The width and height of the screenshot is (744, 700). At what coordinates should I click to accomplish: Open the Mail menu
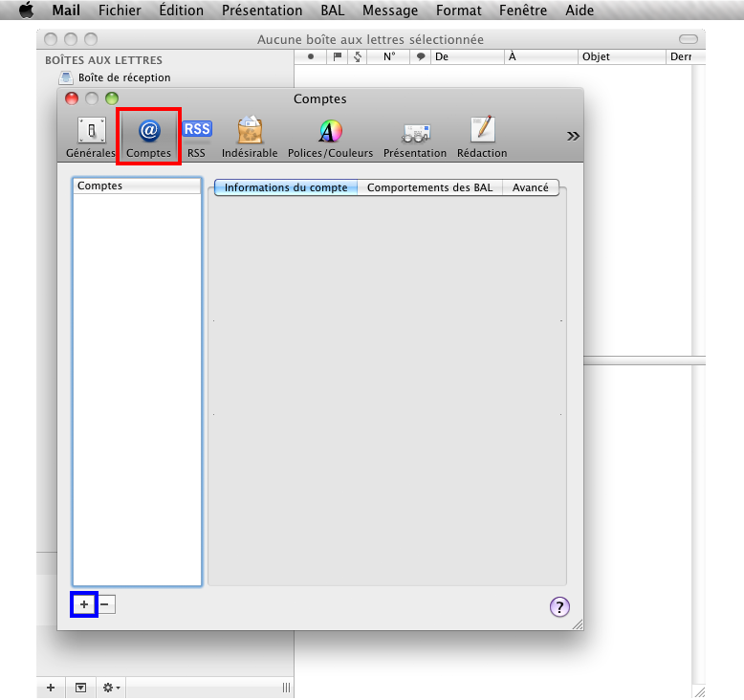(x=66, y=10)
